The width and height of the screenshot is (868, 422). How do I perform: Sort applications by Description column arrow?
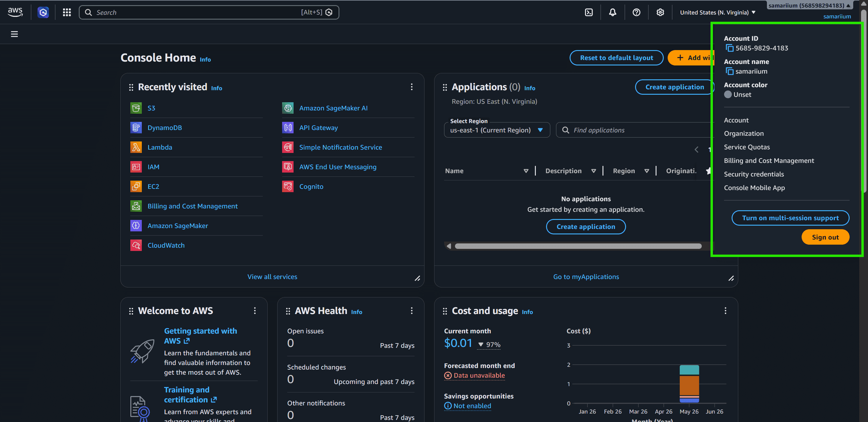pos(593,171)
